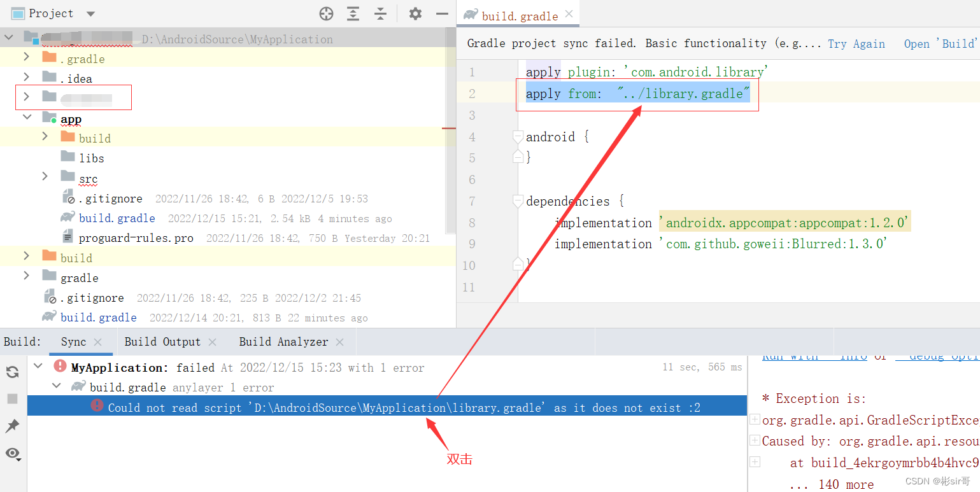This screenshot has width=980, height=492.
Task: Expand the src folder in app
Action: click(44, 176)
